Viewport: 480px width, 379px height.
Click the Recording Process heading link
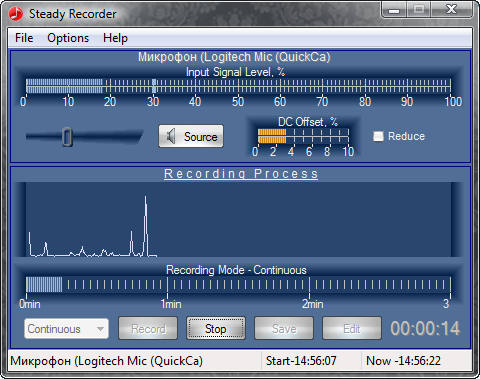click(x=241, y=174)
